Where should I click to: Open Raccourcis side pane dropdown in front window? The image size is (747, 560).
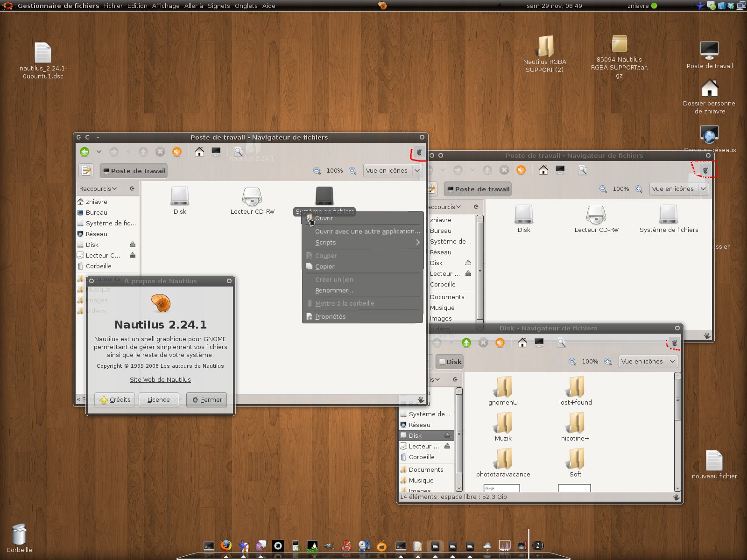click(98, 189)
